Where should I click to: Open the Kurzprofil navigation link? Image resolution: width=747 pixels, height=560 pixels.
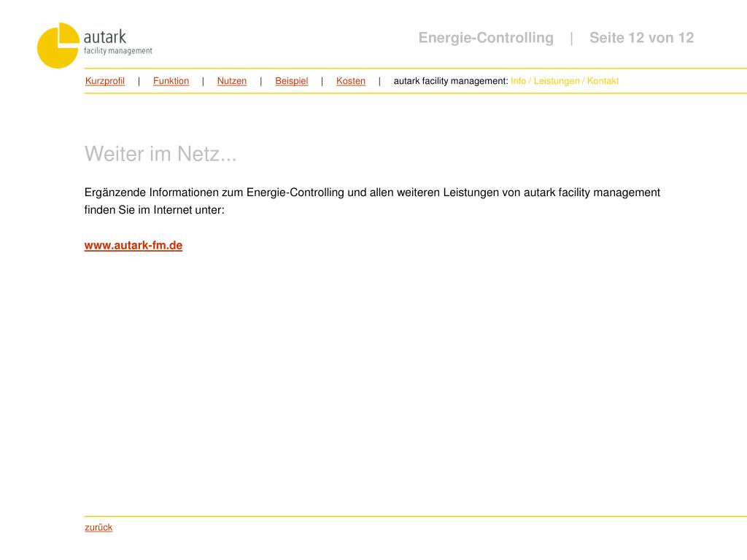coord(105,81)
